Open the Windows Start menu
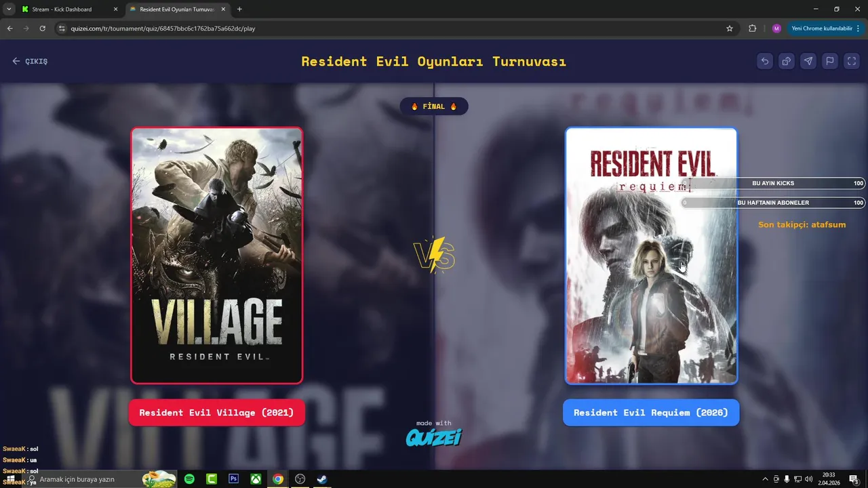The width and height of the screenshot is (868, 488). (11, 479)
